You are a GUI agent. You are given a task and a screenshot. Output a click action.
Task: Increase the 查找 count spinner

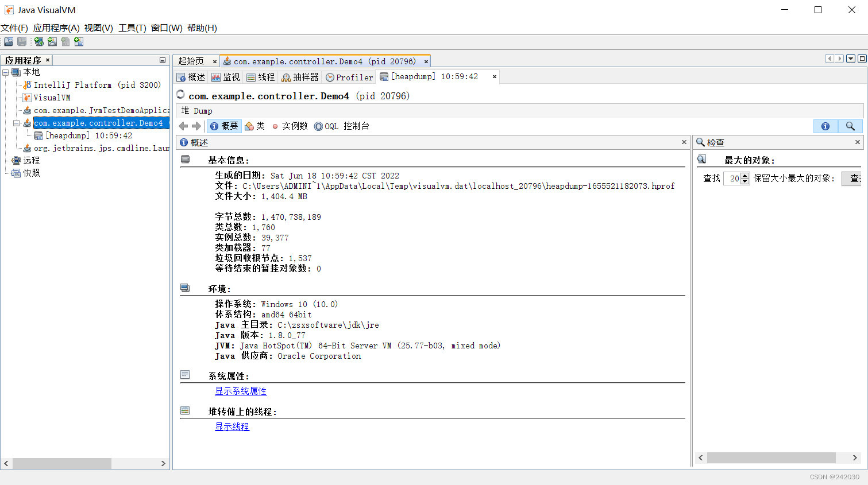[745, 176]
